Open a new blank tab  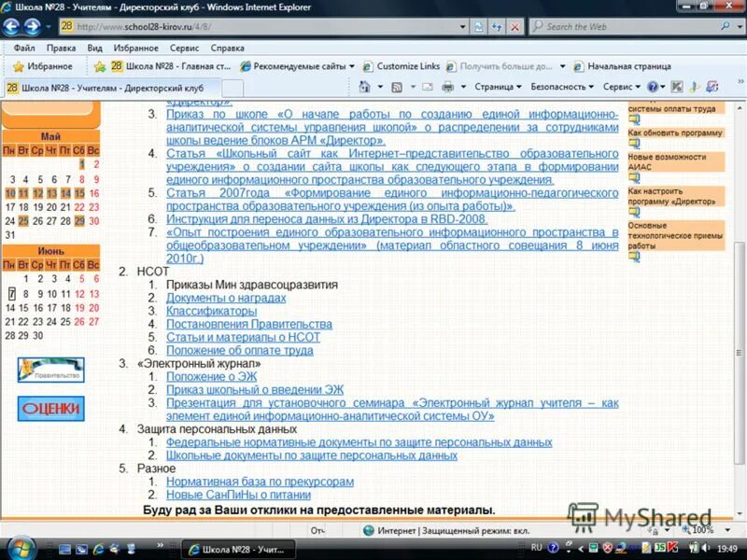pos(233,88)
